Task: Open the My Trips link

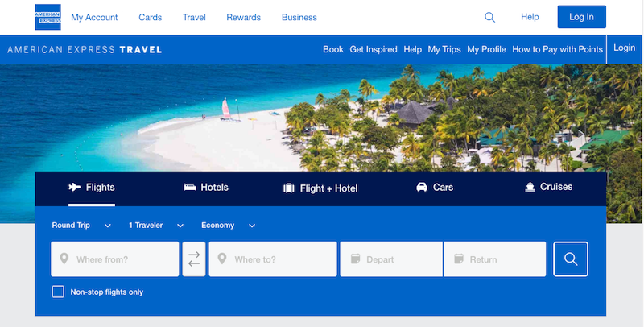Action: pos(444,49)
